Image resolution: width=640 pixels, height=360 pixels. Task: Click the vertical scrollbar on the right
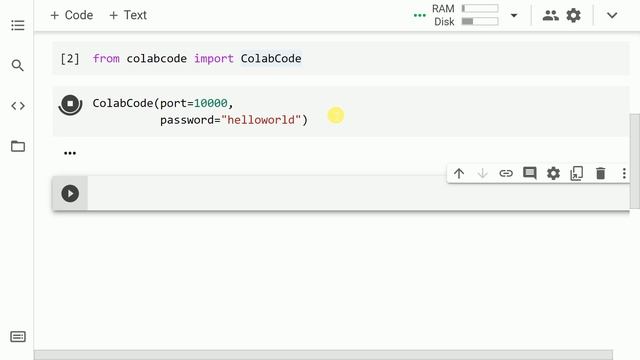point(635,161)
